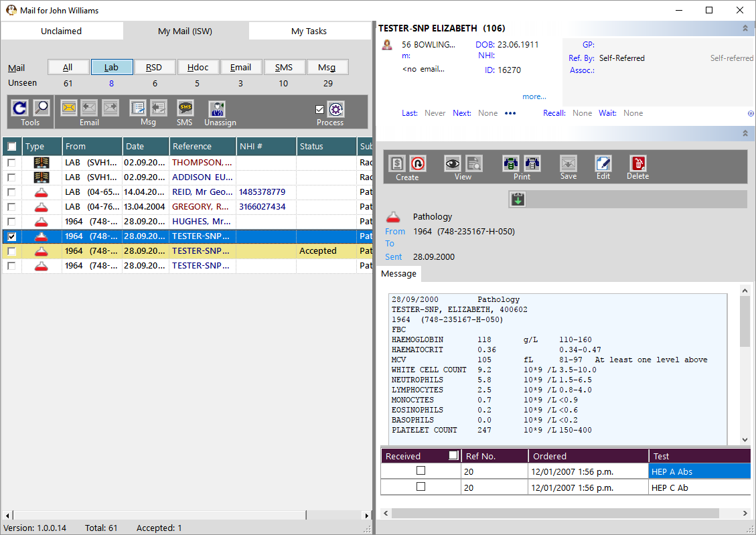Click the Edit document icon

click(x=603, y=163)
